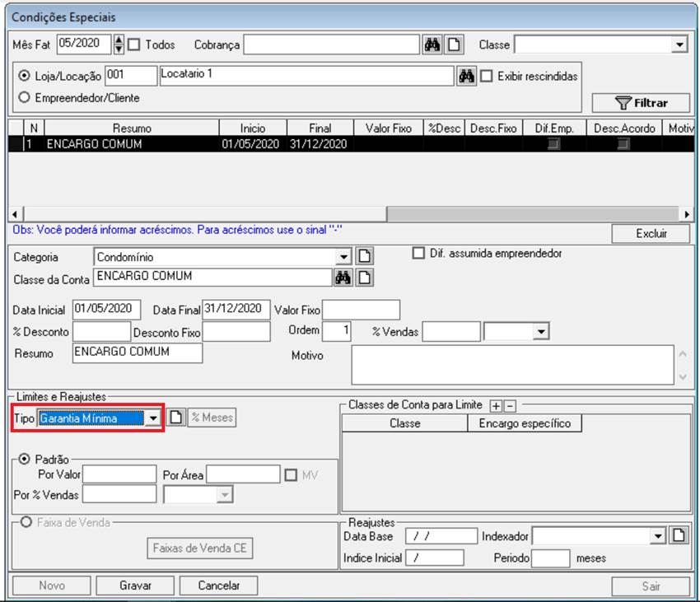Click the Data Inicial field

(107, 310)
